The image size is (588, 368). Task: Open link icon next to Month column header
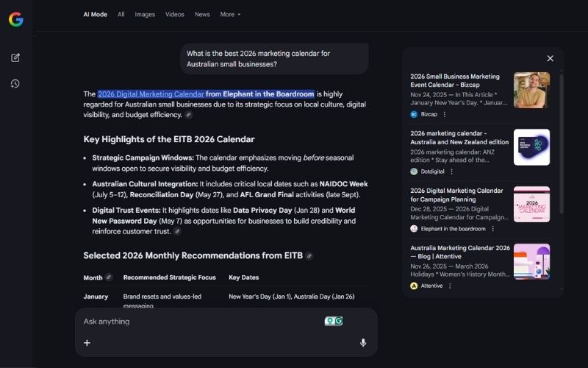108,277
